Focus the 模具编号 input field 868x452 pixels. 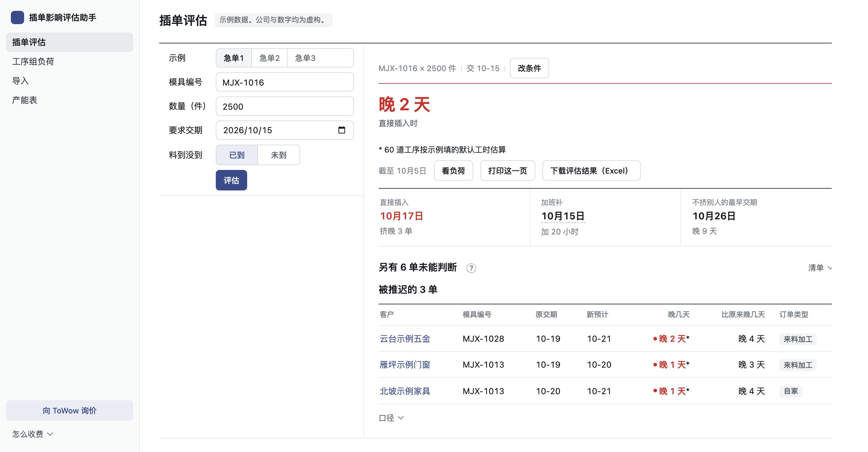285,82
